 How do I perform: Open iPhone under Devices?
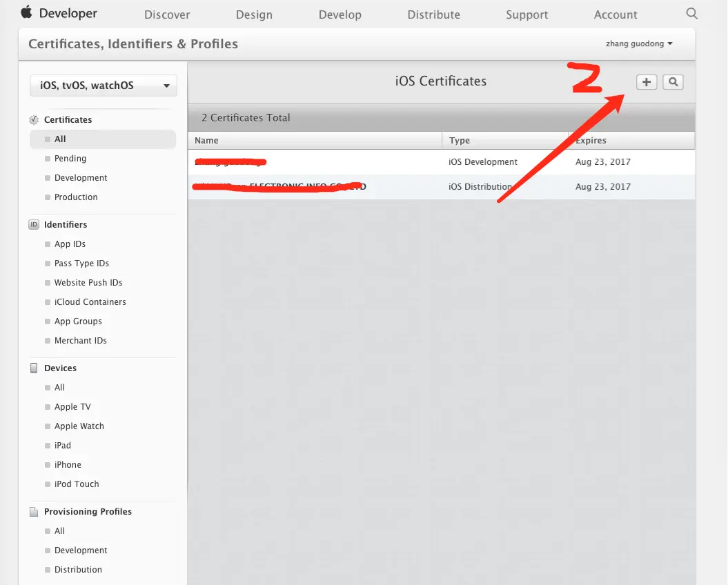point(68,465)
